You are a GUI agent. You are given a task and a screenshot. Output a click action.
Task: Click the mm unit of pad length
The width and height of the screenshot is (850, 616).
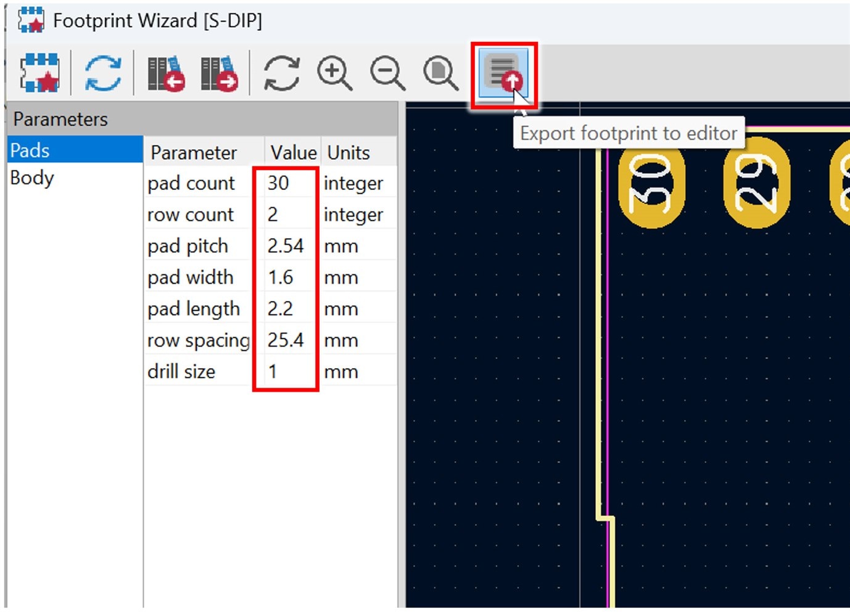point(341,310)
